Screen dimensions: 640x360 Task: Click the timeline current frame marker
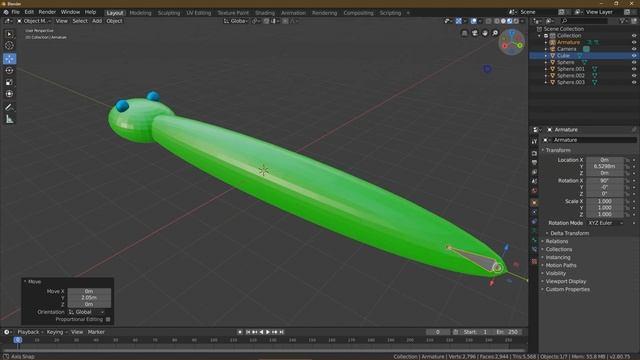tap(18, 340)
